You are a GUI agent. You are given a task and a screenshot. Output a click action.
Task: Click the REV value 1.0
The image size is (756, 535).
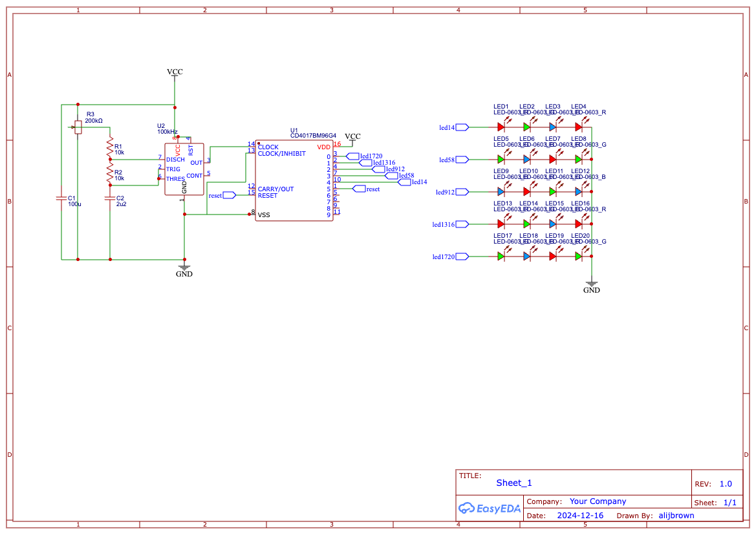pyautogui.click(x=726, y=484)
